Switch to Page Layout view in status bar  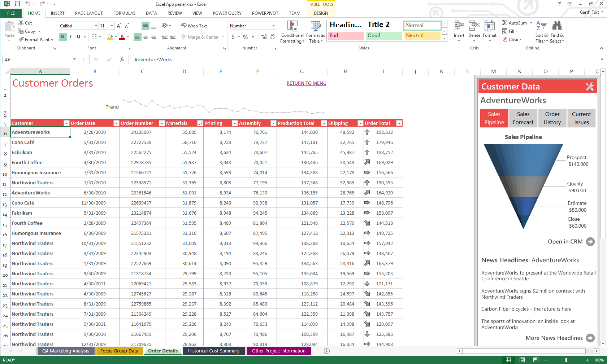522,360
